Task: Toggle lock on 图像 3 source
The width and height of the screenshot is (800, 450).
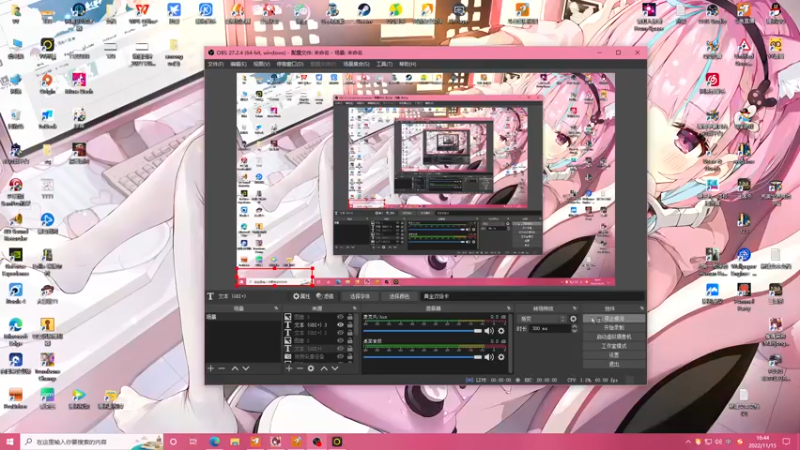Action: tap(350, 317)
